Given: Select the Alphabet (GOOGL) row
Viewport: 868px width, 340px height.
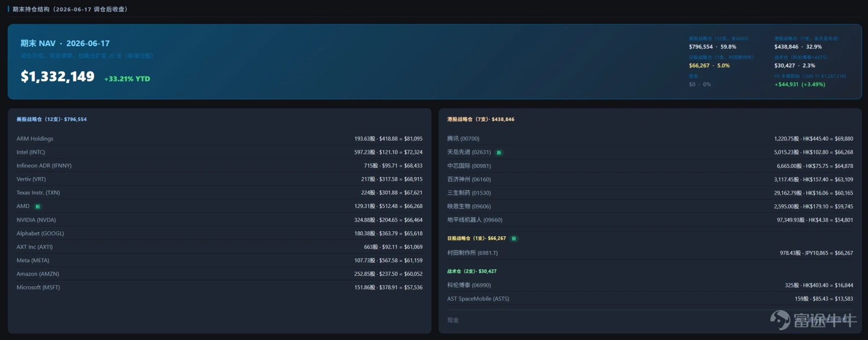Looking at the screenshot, I should 219,234.
